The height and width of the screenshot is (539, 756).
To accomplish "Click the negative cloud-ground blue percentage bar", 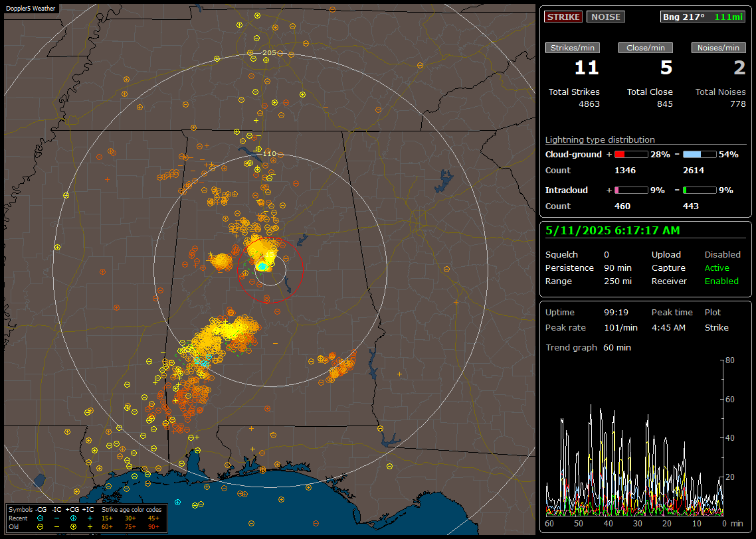I will pyautogui.click(x=700, y=155).
